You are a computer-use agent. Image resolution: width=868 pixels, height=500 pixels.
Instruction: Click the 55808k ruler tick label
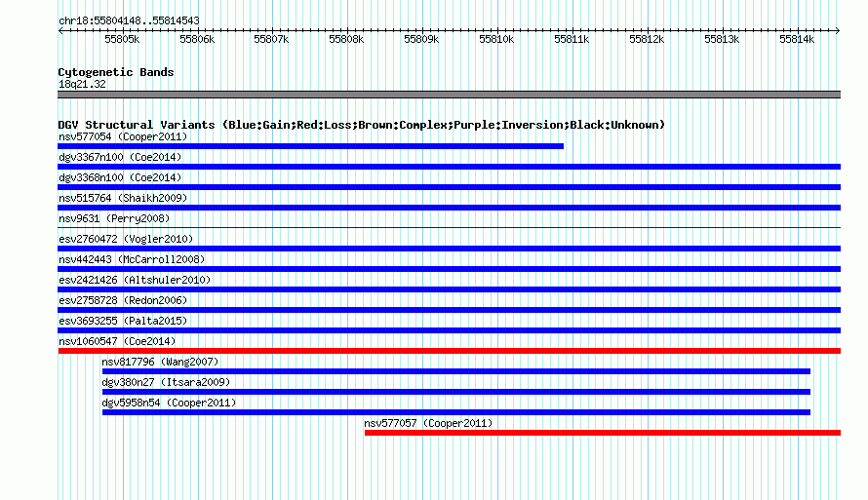coord(346,39)
